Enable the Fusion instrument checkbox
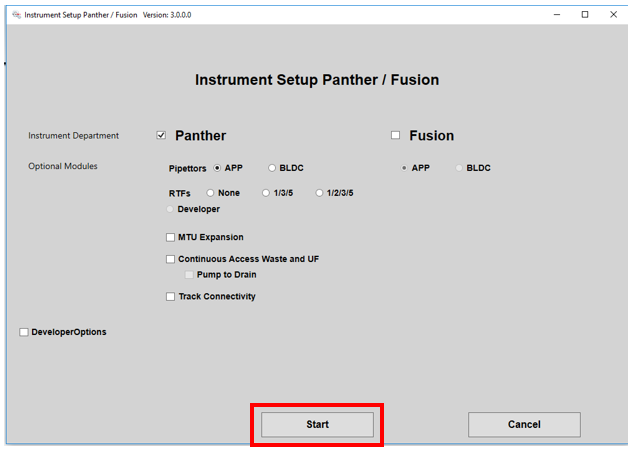 coord(396,136)
